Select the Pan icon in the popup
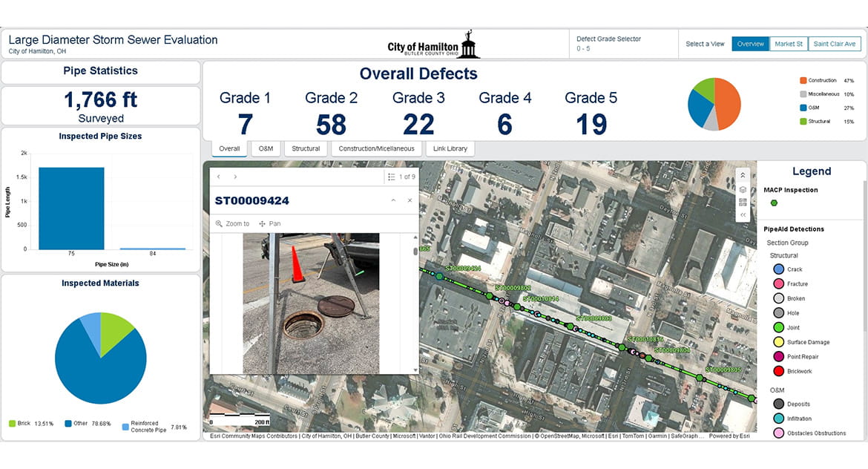The image size is (868, 469). tap(264, 223)
